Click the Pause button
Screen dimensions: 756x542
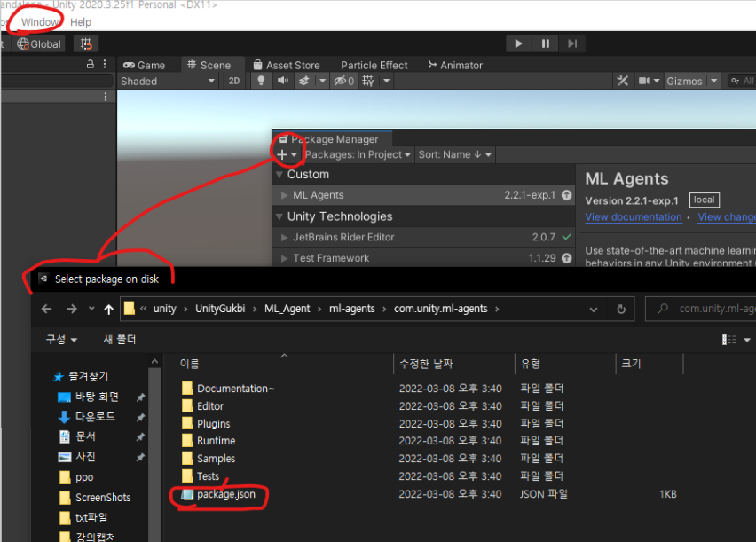[546, 43]
